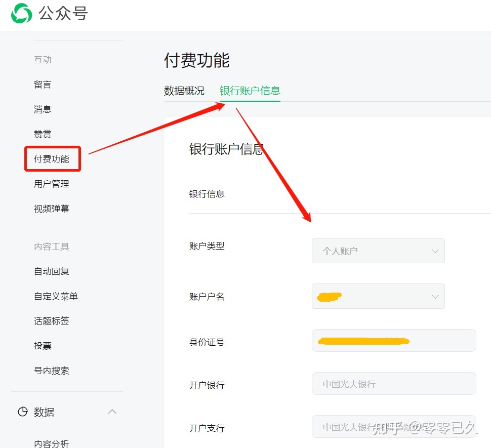Open 消息 in the sidebar
The image size is (491, 448).
click(43, 109)
